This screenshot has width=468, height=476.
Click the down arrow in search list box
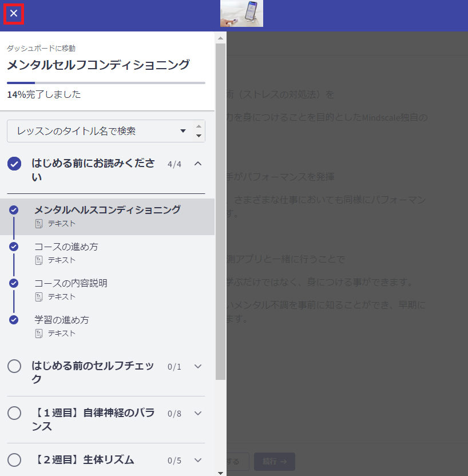point(199,136)
